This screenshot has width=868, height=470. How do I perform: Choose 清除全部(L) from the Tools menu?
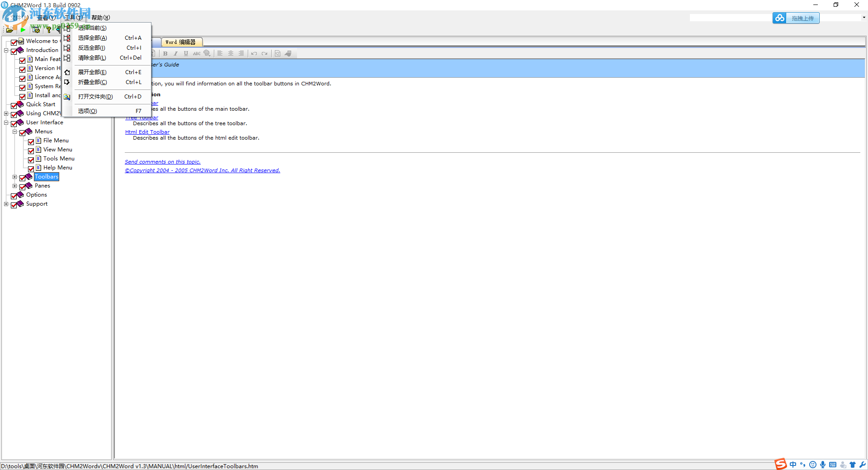click(x=107, y=58)
